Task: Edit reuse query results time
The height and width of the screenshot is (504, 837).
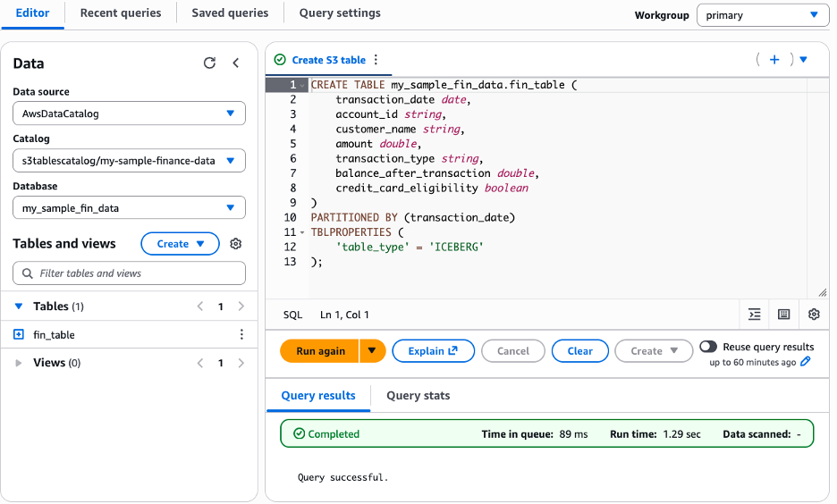Action: (x=806, y=362)
